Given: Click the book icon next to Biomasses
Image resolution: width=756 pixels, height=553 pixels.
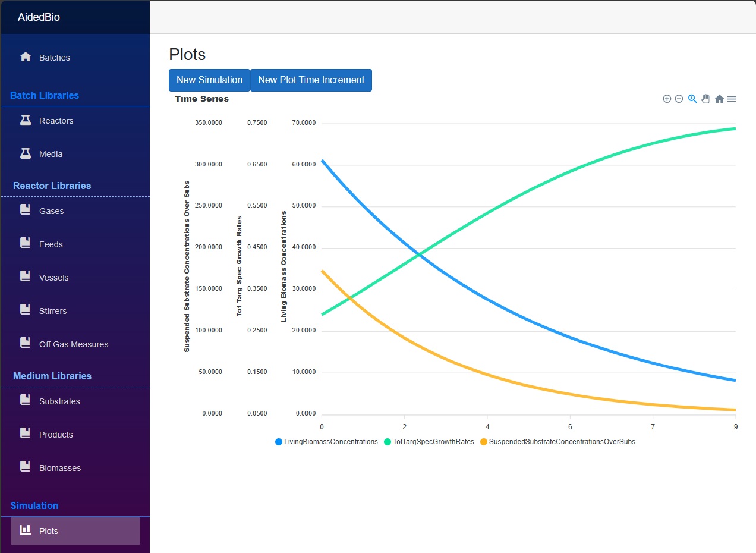Looking at the screenshot, I should pyautogui.click(x=25, y=467).
